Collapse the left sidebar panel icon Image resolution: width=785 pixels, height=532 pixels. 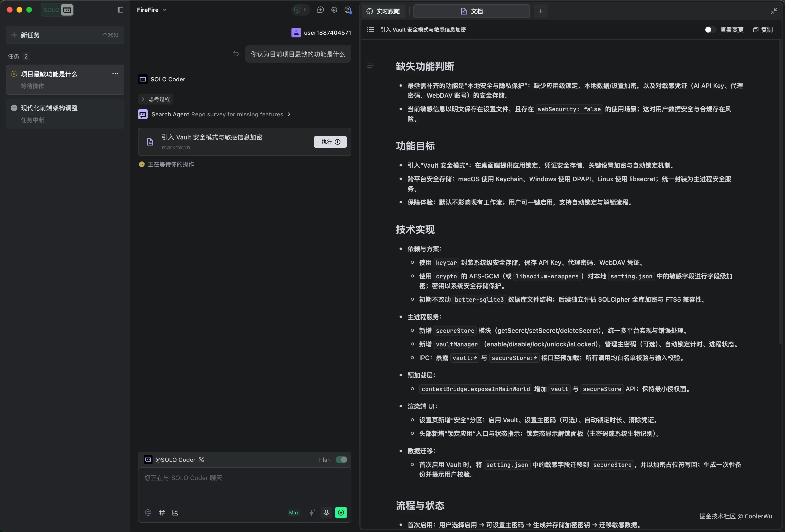tap(120, 10)
